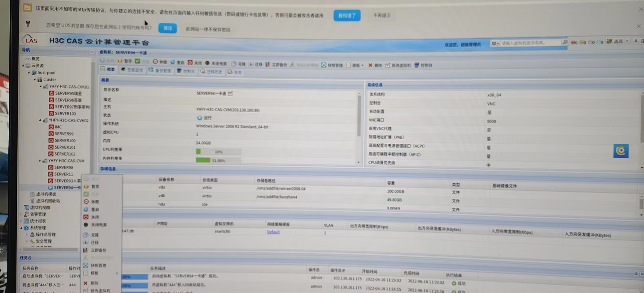Open the template (模板) dropdown in the VM toolbar
Viewport: 644px width, 293px height.
355,65
